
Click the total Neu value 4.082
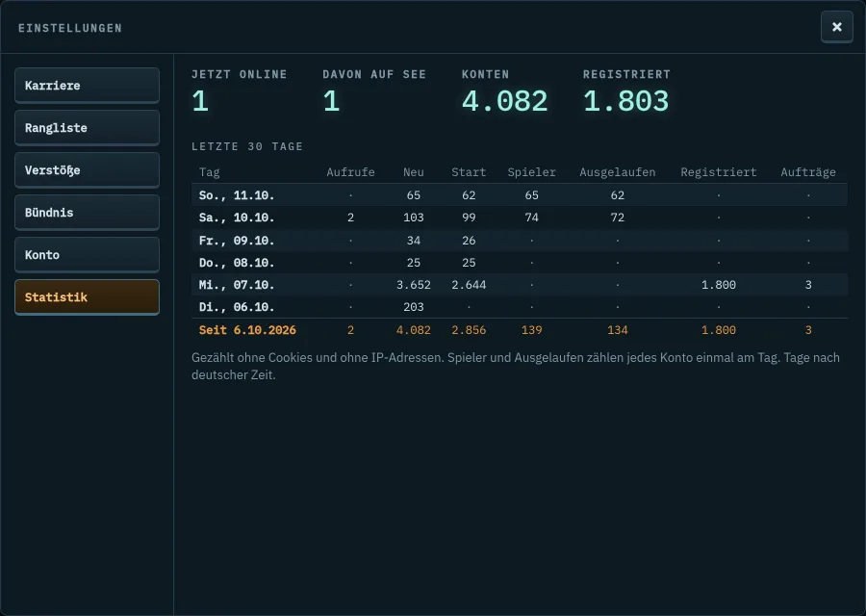413,330
